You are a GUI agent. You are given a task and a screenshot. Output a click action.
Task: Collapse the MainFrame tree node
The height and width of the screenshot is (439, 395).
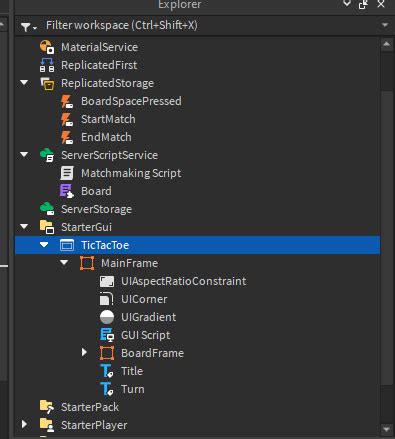pos(64,262)
